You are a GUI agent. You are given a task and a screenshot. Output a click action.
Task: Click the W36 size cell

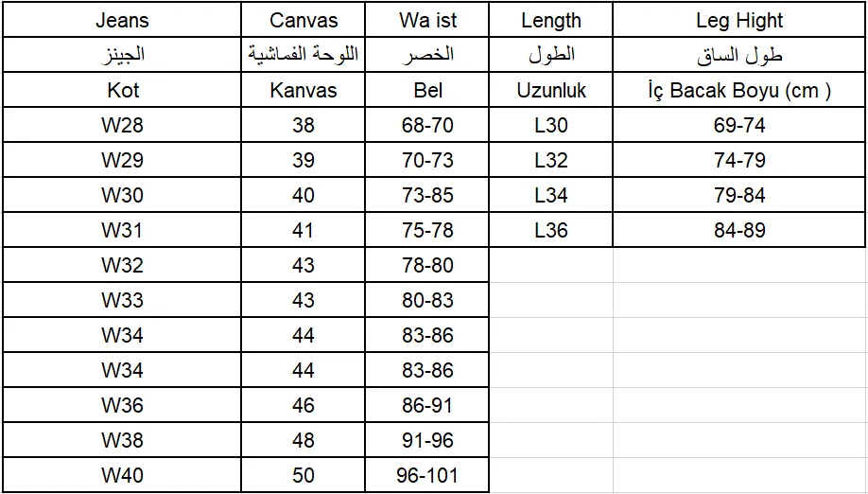[x=122, y=405]
